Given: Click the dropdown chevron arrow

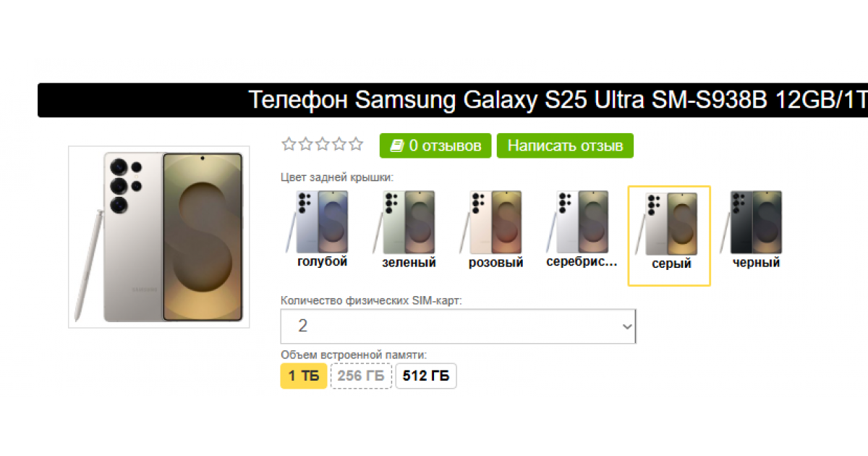Looking at the screenshot, I should click(626, 327).
